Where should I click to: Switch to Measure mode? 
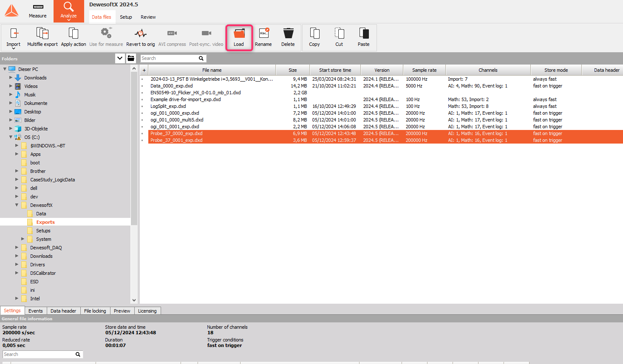tap(38, 11)
